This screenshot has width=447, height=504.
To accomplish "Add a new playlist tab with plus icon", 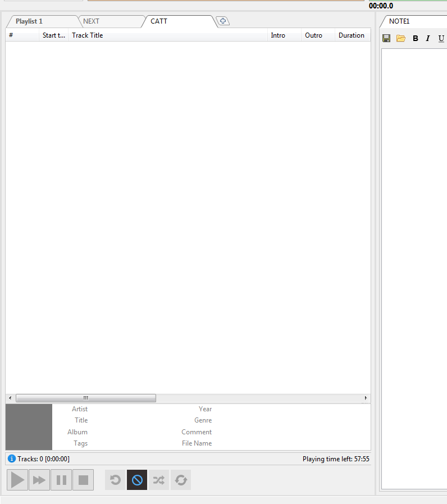I will point(223,21).
